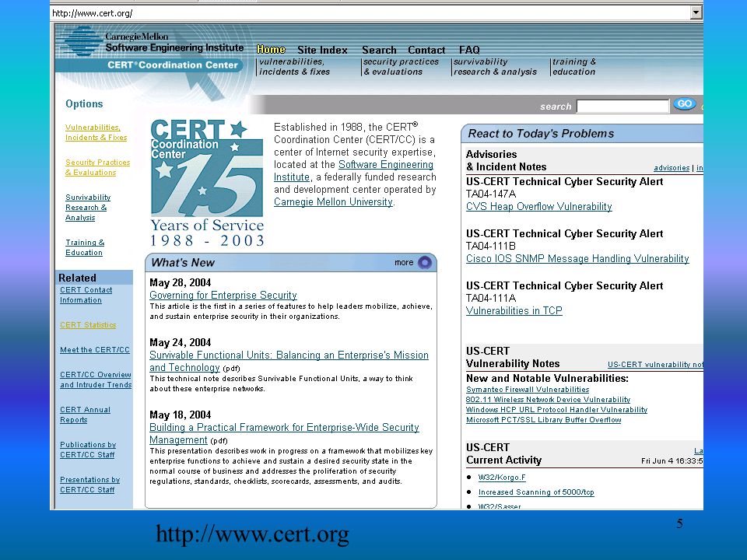Click the TA04-147A alert identifier text
Viewport: 747px width, 560px height.
pos(491,194)
